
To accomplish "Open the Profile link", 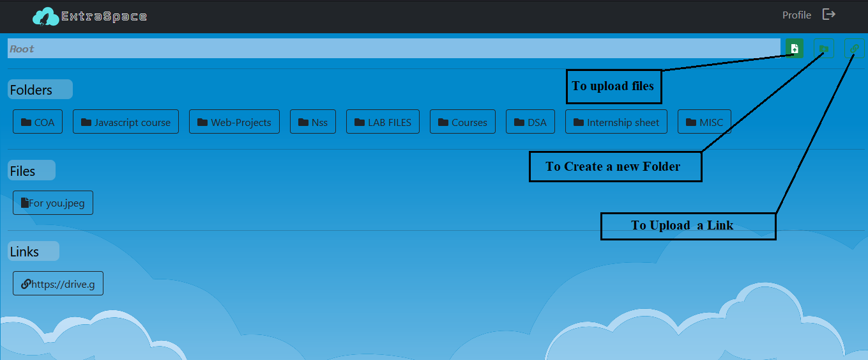I will (x=796, y=15).
